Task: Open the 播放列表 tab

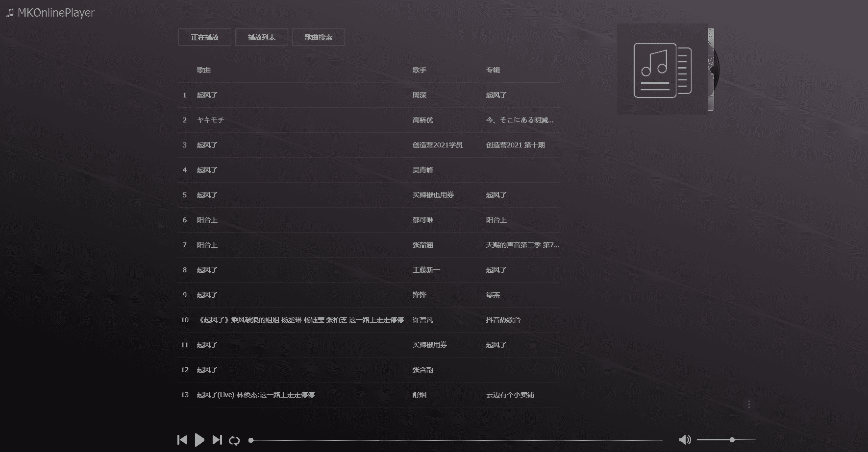Action: coord(261,37)
